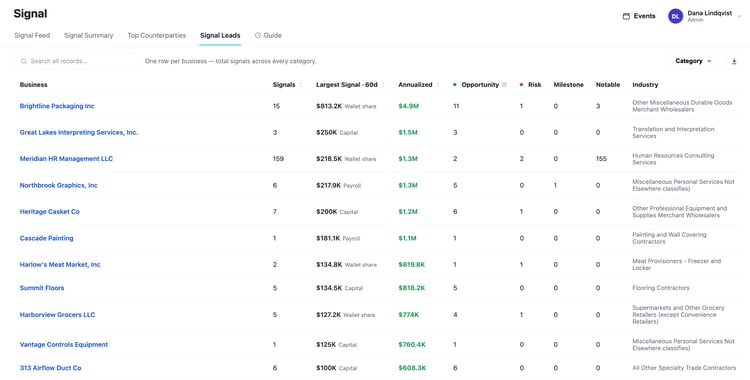Open Summit Floors link
Screen dimensions: 750x380
pyautogui.click(x=42, y=288)
